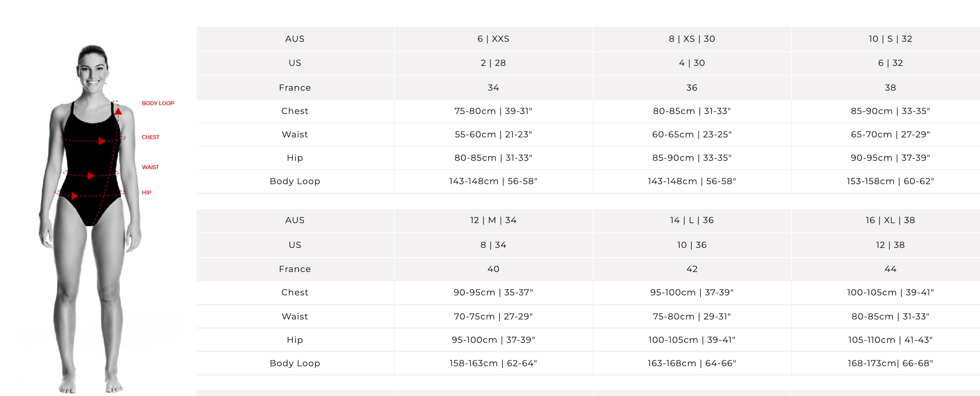Select the 8 | XS | 30 size cell

(692, 39)
